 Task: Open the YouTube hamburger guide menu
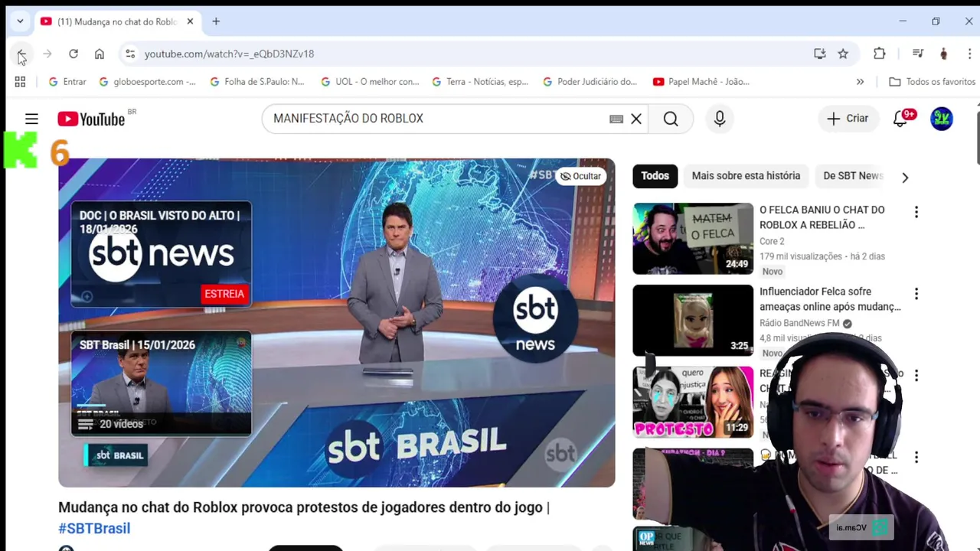click(x=31, y=119)
